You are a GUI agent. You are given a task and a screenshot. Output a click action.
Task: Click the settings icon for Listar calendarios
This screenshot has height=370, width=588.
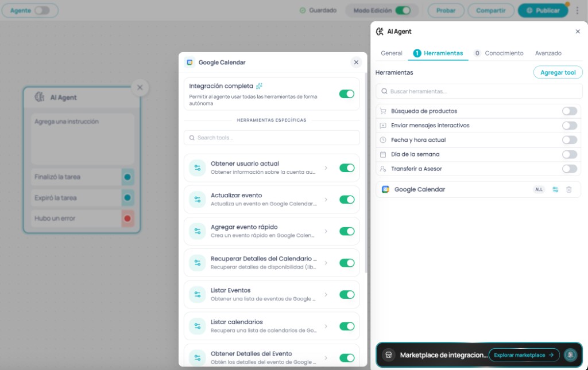(x=198, y=326)
